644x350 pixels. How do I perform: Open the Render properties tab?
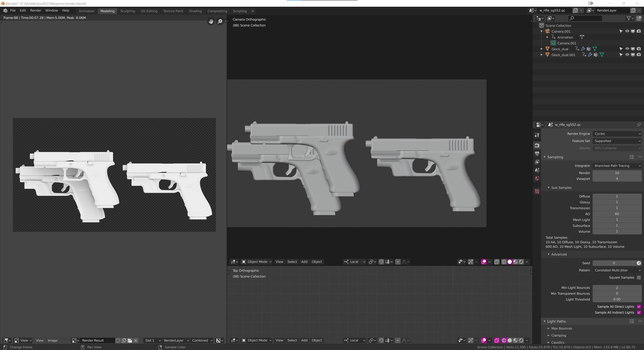click(x=537, y=145)
